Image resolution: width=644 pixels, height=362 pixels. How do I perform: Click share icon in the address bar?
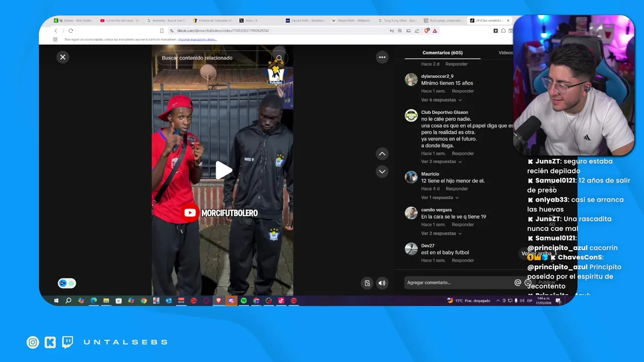417,31
